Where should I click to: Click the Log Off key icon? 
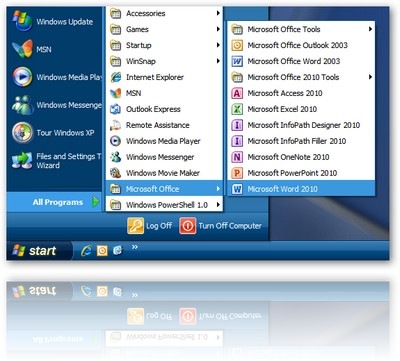coord(135,226)
